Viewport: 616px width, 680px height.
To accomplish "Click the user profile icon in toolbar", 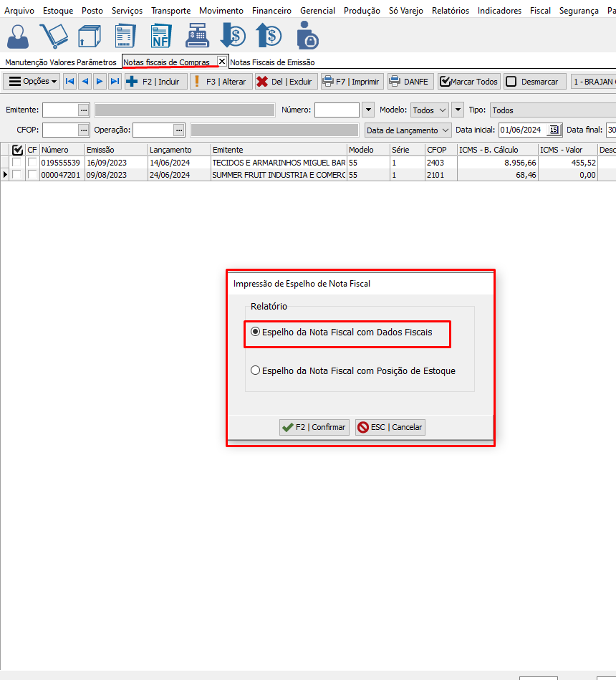I will 20,36.
